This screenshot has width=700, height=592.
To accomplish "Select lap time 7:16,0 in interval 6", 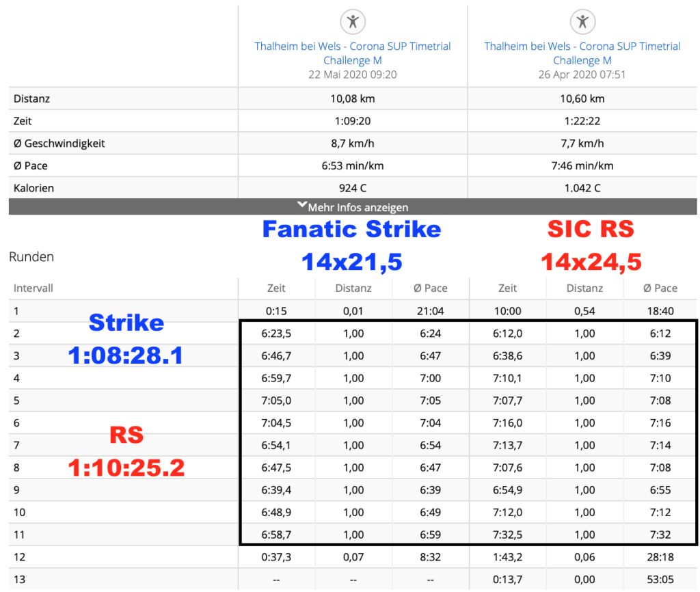I will (x=508, y=422).
